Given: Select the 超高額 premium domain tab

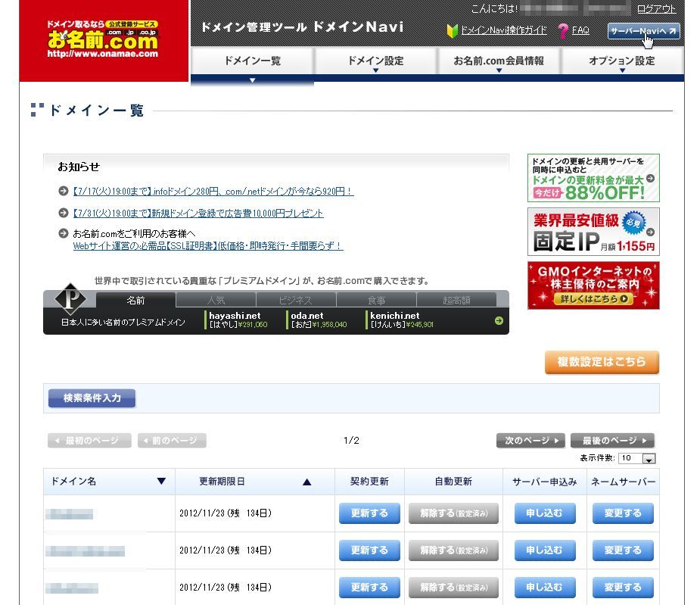Looking at the screenshot, I should click(456, 300).
